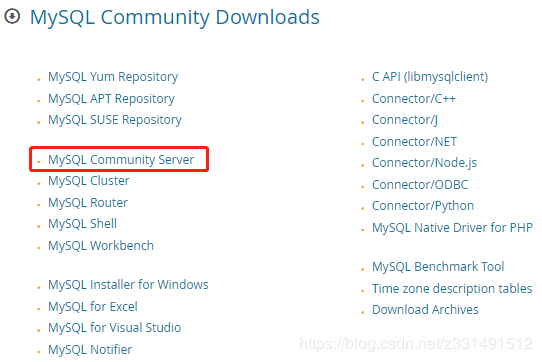This screenshot has height=362, width=542.
Task: Open MySQL Yum Repository link
Action: coord(113,77)
